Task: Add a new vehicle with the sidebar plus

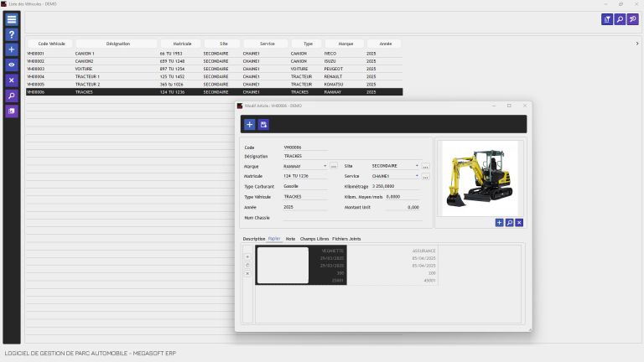Action: pos(12,49)
